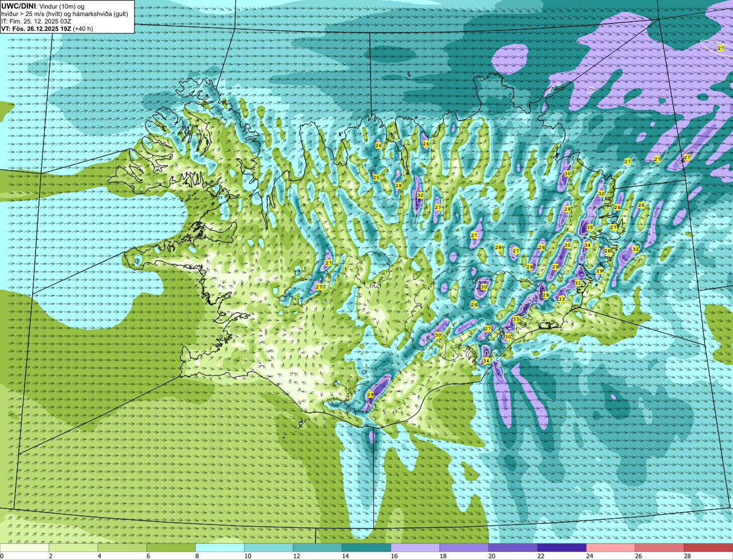This screenshot has height=560, width=733.
Task: Click the 2–4 m/s legend swatch
Action: pyautogui.click(x=73, y=547)
